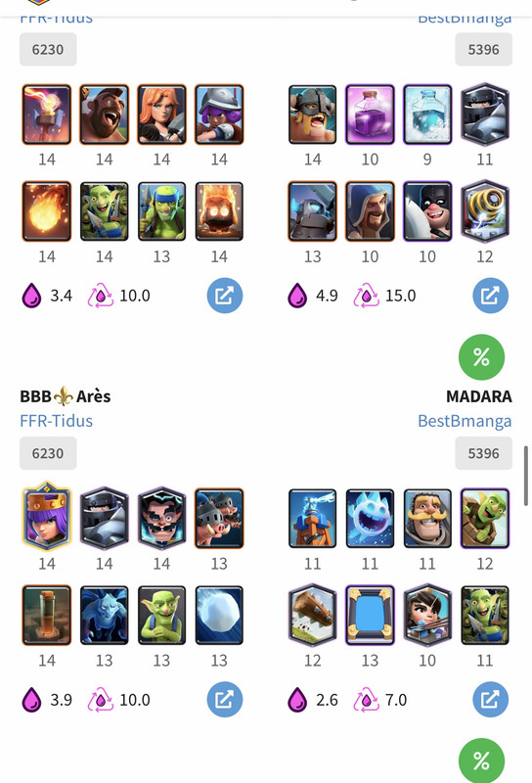Click the 6230 trophy badge under FFR-Tidus

(48, 453)
